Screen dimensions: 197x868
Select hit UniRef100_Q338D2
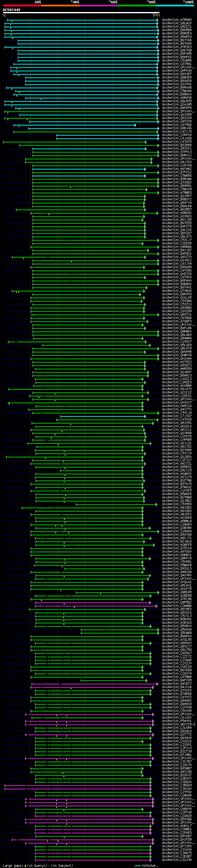point(177,182)
